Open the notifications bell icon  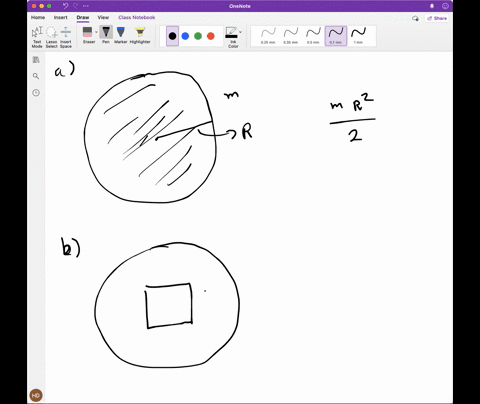pos(432,6)
